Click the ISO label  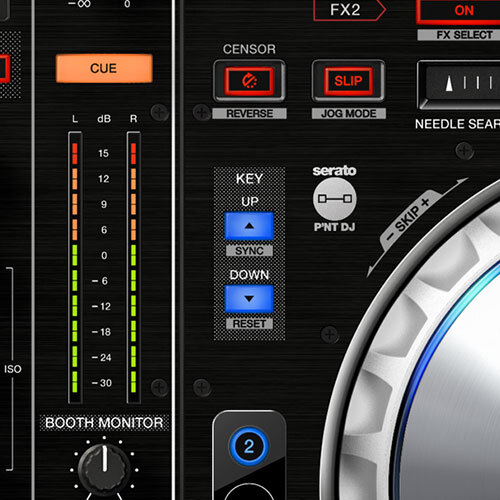13,369
